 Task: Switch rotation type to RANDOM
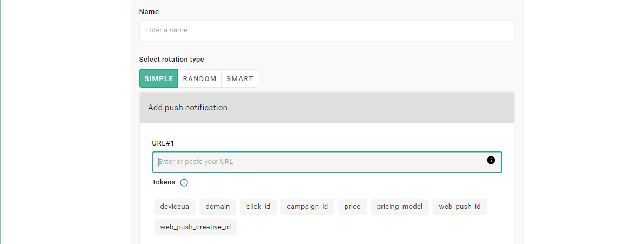pos(199,78)
